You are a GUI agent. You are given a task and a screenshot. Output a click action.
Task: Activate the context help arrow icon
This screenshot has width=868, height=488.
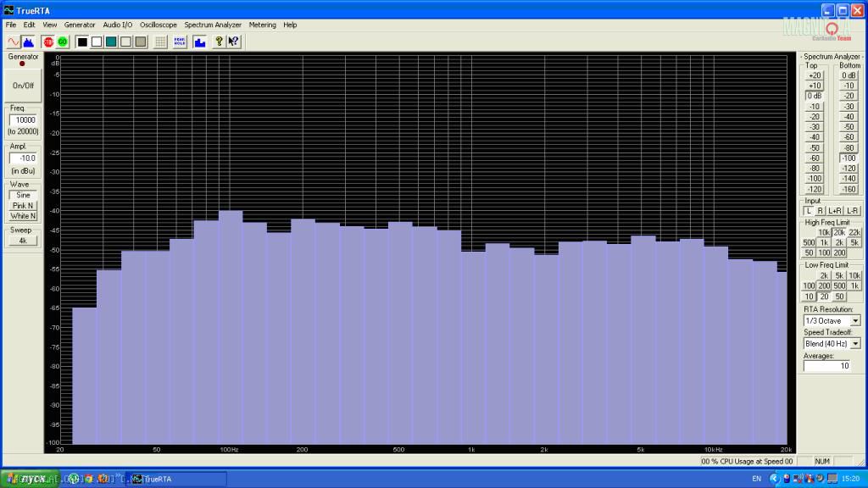click(233, 42)
